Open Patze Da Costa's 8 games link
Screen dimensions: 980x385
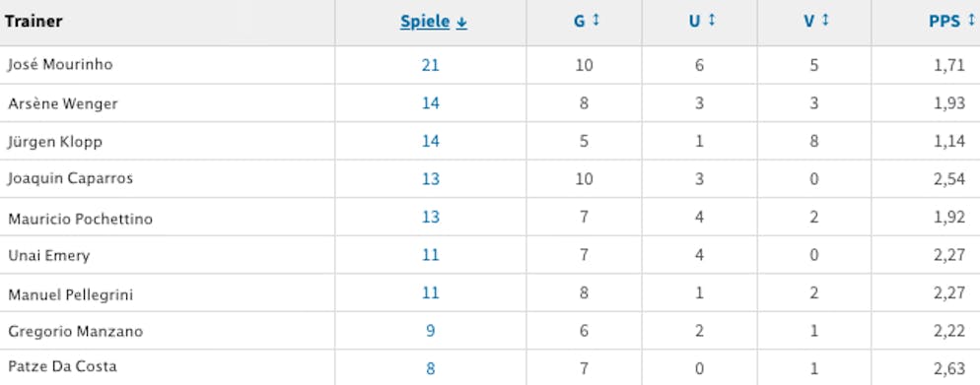[x=431, y=369]
